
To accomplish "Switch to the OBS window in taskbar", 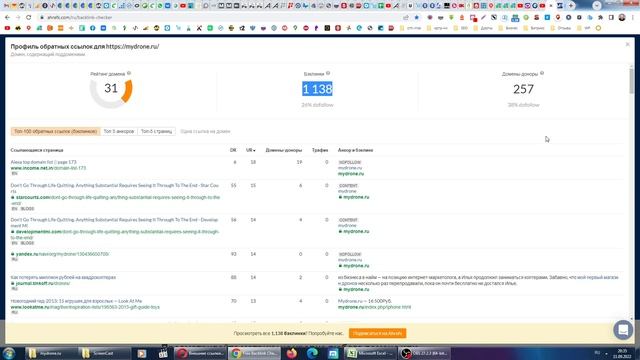I will [x=424, y=353].
